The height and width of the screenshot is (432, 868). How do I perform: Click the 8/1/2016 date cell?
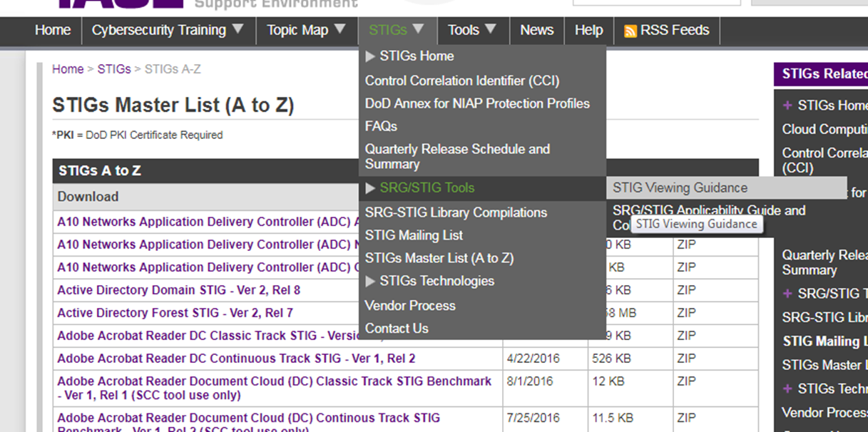(531, 381)
